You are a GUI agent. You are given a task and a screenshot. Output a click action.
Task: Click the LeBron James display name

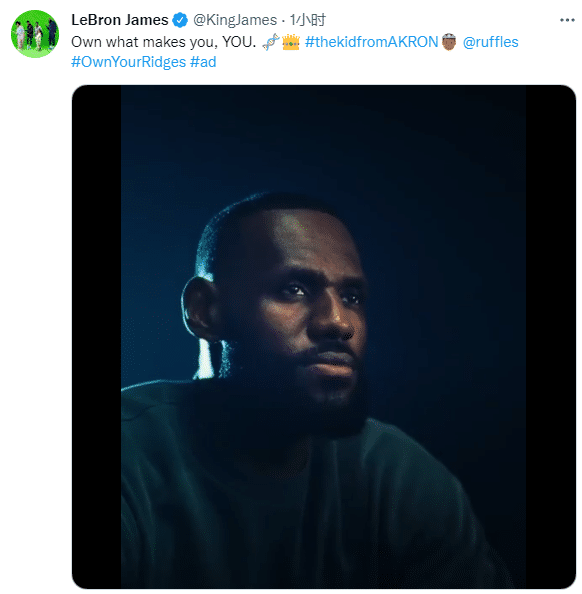coord(120,20)
